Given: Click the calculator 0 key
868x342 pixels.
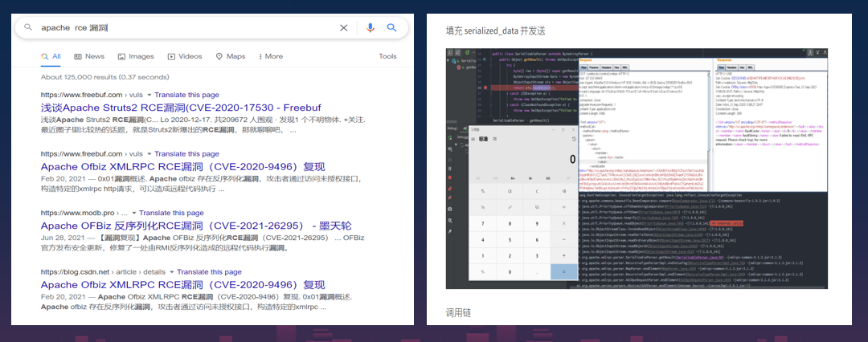Looking at the screenshot, I should [510, 271].
